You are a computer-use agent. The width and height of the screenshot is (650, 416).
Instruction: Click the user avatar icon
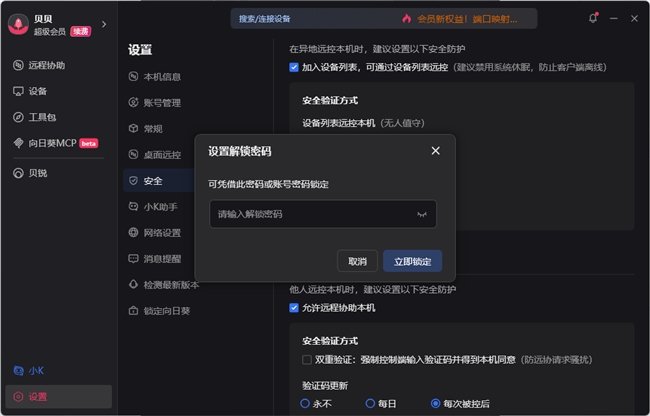18,24
